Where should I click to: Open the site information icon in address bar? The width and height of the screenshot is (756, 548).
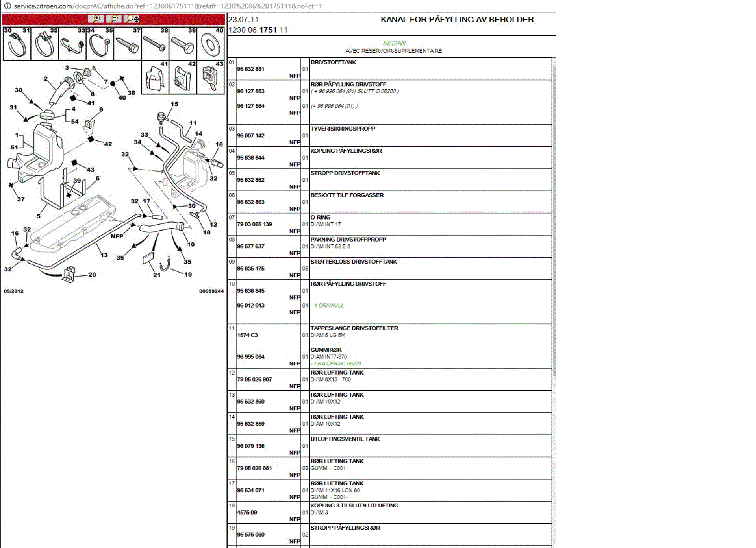[7, 6]
